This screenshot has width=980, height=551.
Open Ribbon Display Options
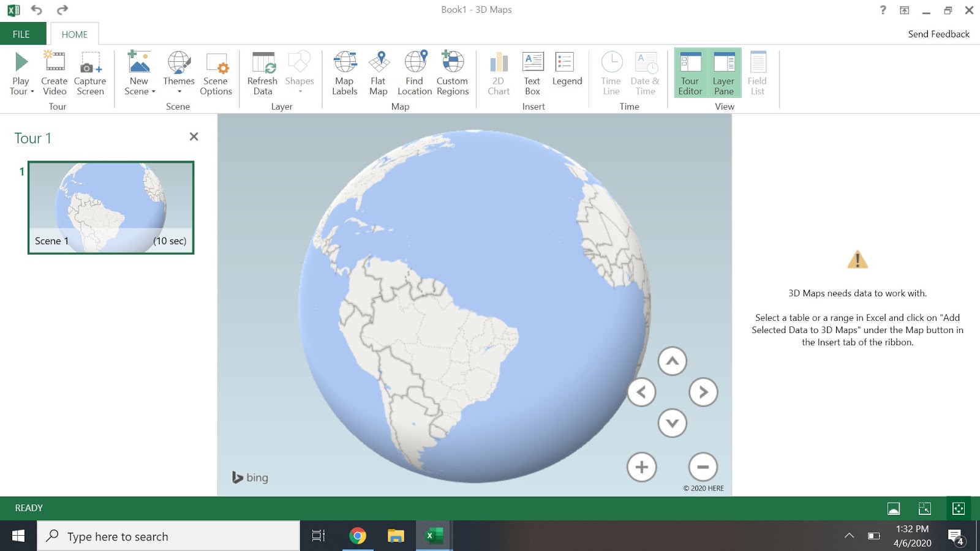point(905,10)
